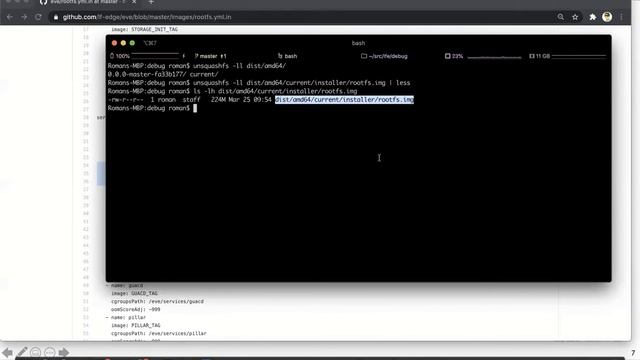The width and height of the screenshot is (640, 360).
Task: Click image: STORAGE_INIT_TAG line in GitHub
Action: pyautogui.click(x=144, y=29)
